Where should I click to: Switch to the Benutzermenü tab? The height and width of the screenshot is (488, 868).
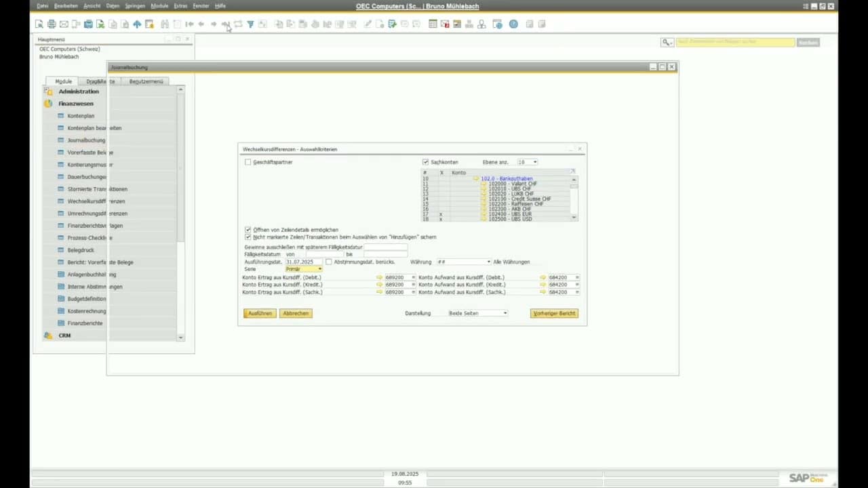click(146, 81)
